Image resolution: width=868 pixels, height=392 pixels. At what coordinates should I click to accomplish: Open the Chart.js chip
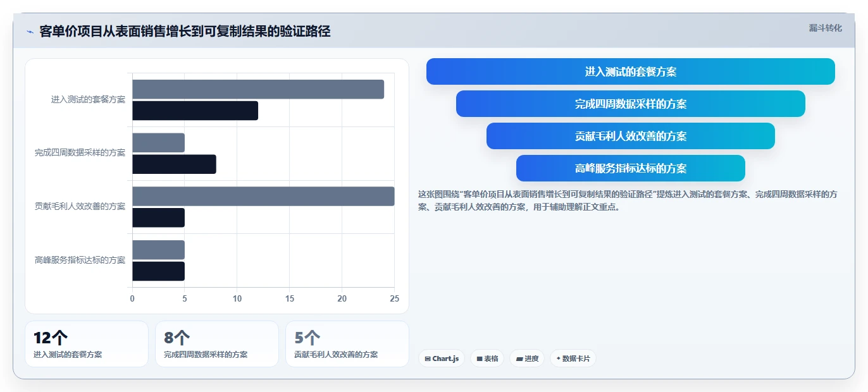point(441,358)
